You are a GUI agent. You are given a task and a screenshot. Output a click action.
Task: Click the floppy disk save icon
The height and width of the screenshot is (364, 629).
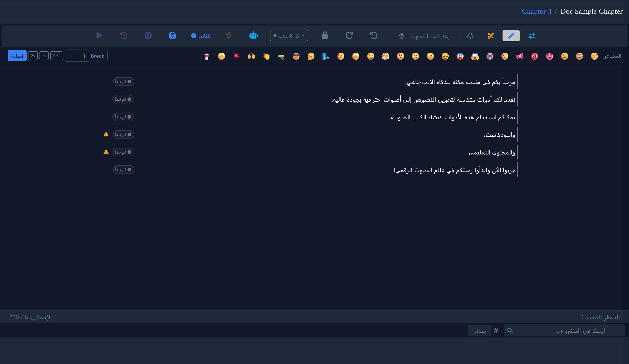pyautogui.click(x=172, y=35)
